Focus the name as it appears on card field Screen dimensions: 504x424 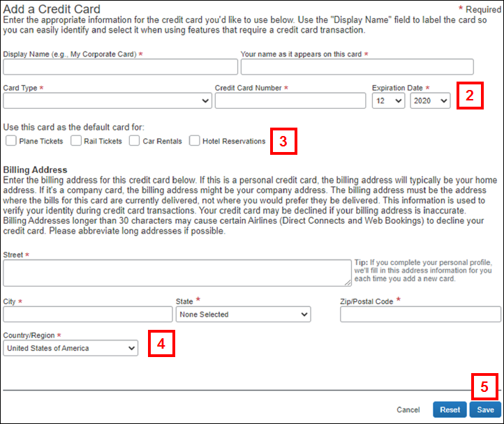pos(357,67)
